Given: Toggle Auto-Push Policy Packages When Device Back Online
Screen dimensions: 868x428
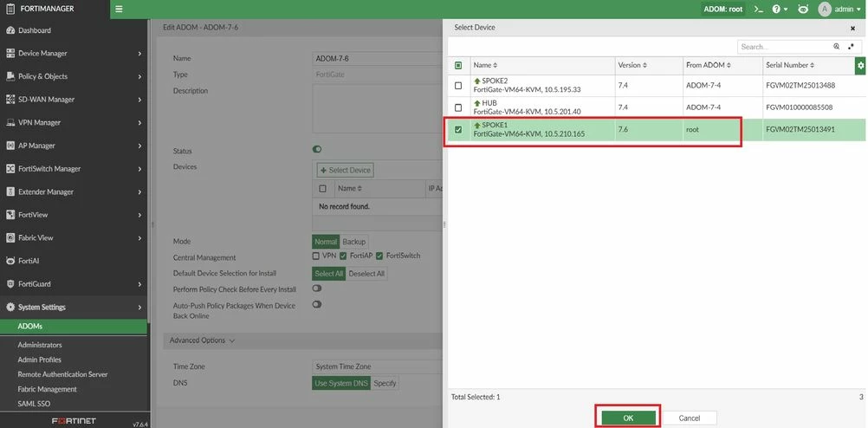Looking at the screenshot, I should (317, 304).
